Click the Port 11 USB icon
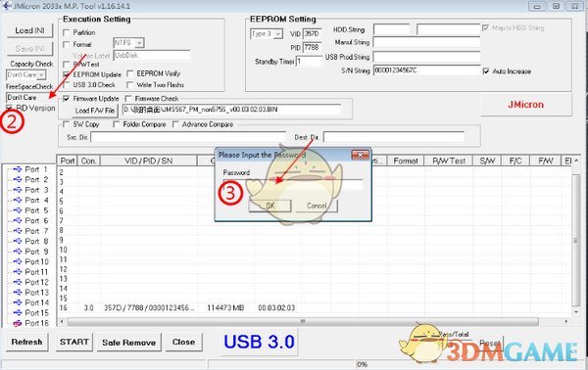This screenshot has height=370, width=588. click(18, 272)
